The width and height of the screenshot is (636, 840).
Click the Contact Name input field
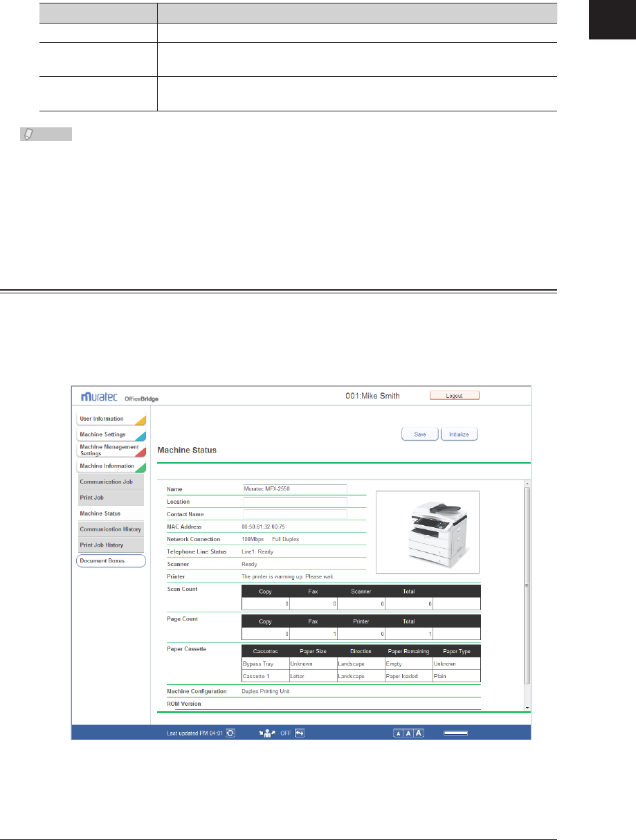coord(295,514)
